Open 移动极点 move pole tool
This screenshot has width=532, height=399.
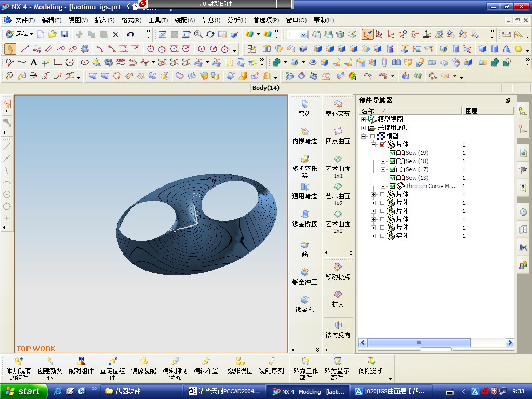[x=338, y=272]
